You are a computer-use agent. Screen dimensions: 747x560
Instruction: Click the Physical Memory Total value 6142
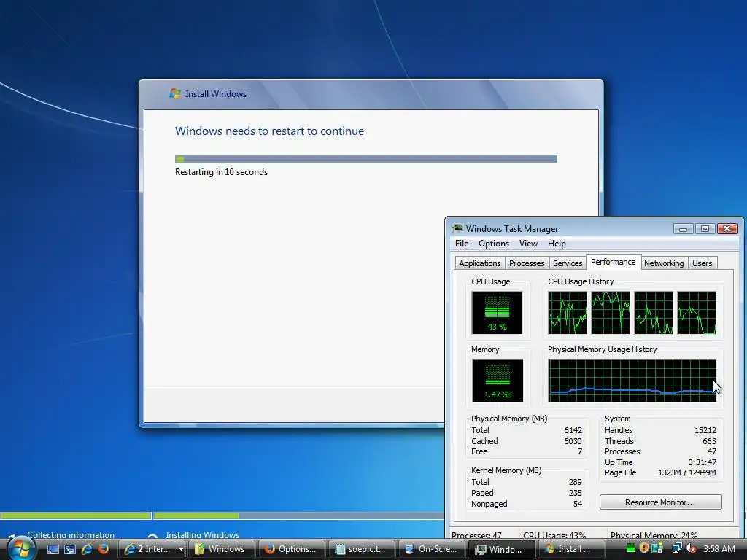tap(573, 430)
